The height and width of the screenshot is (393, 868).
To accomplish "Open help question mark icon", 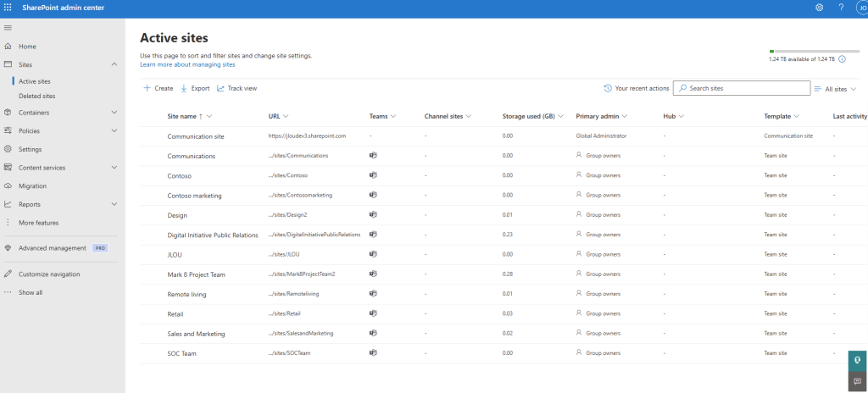I will [x=841, y=8].
